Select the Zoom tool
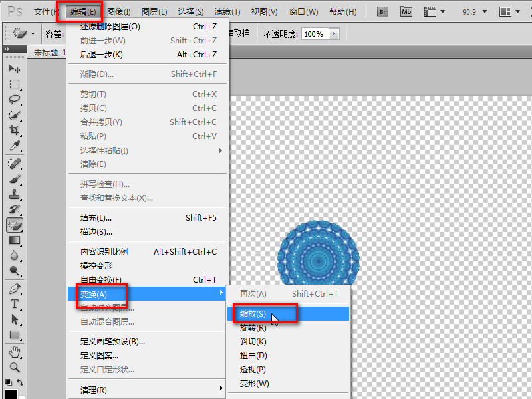Screen dimensions: 532x399 [14, 368]
